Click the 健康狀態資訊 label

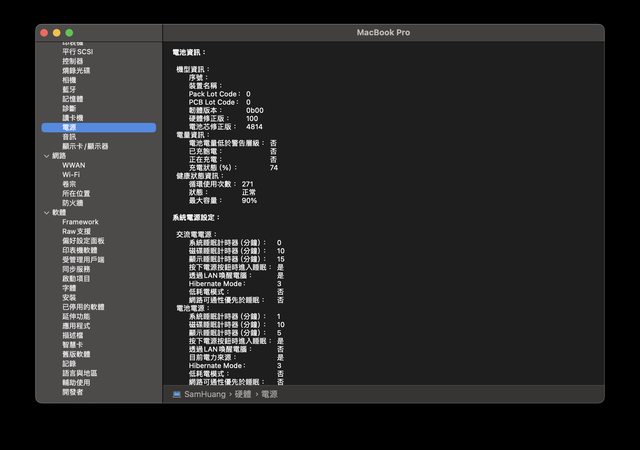point(200,176)
